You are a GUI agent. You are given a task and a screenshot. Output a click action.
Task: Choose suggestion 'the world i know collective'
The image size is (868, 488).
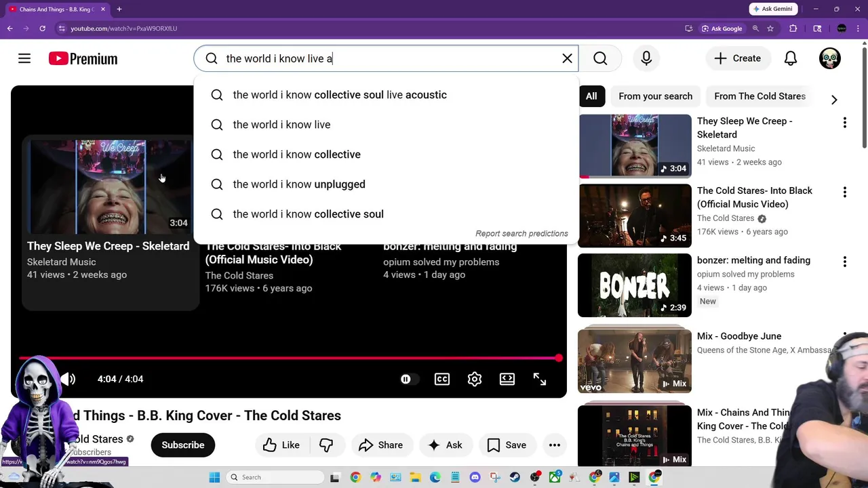[x=386, y=155]
